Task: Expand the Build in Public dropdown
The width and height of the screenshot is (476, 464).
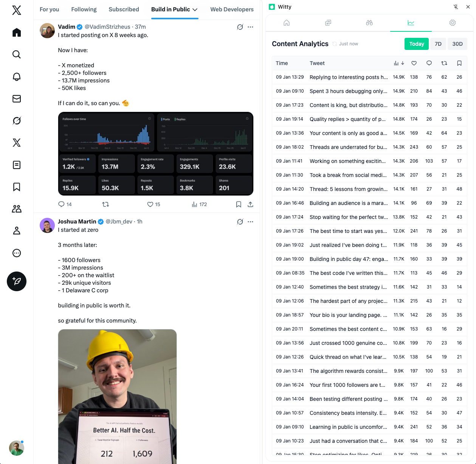Action: tap(195, 9)
